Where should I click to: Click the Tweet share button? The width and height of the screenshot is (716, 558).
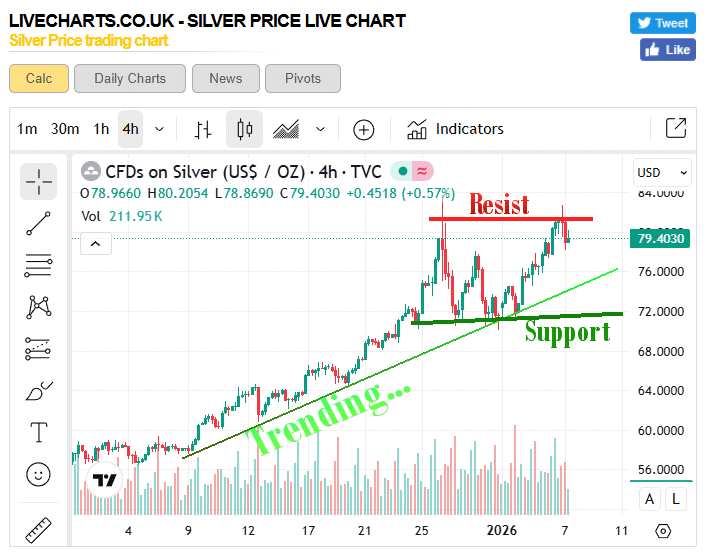coord(662,23)
